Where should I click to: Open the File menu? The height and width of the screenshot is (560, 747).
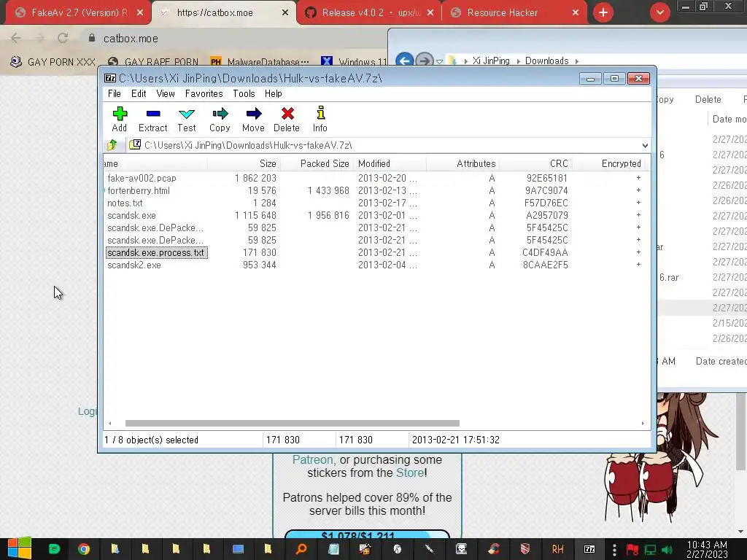click(x=115, y=94)
